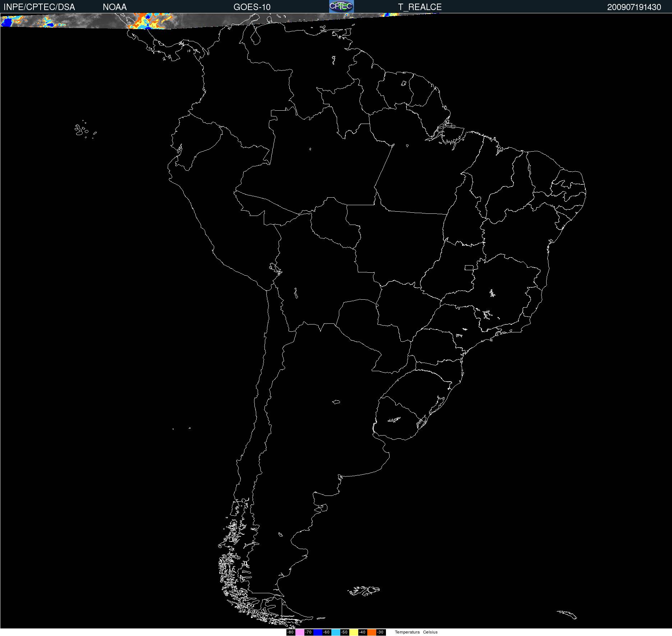Select the orange legend color swatch
Screen dimensions: 672x636
pyautogui.click(x=372, y=632)
